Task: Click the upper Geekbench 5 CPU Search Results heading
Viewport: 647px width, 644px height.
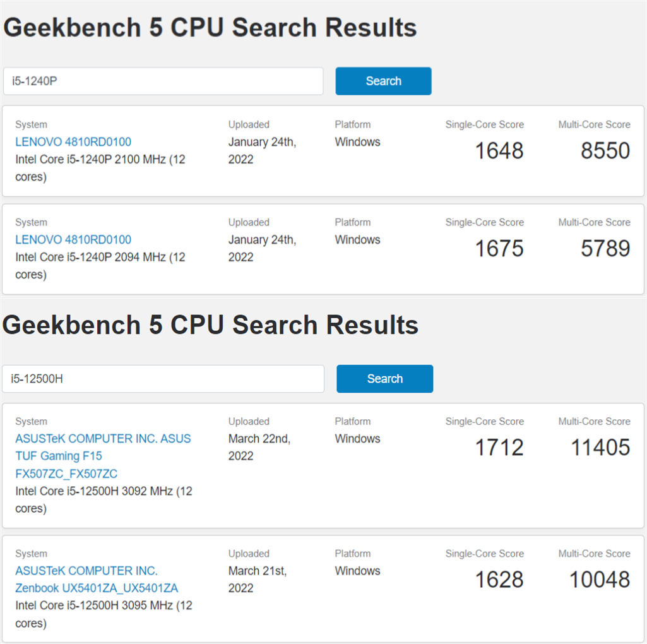Action: point(210,28)
